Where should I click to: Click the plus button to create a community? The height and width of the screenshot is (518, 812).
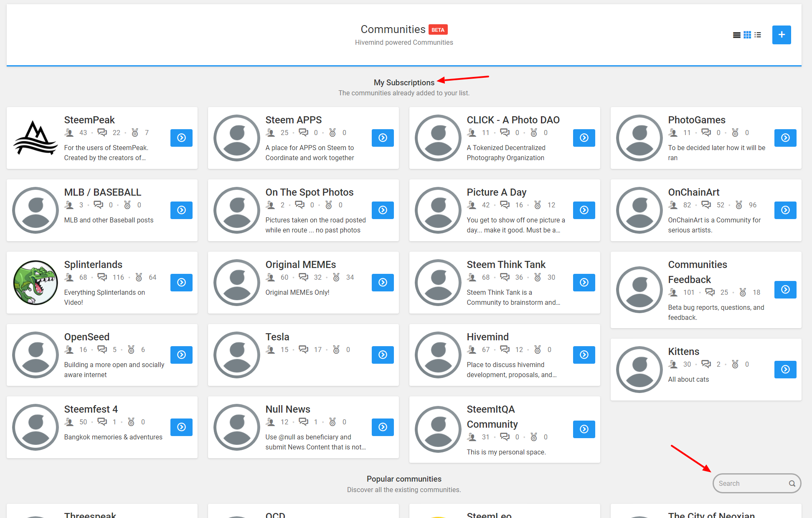click(782, 35)
